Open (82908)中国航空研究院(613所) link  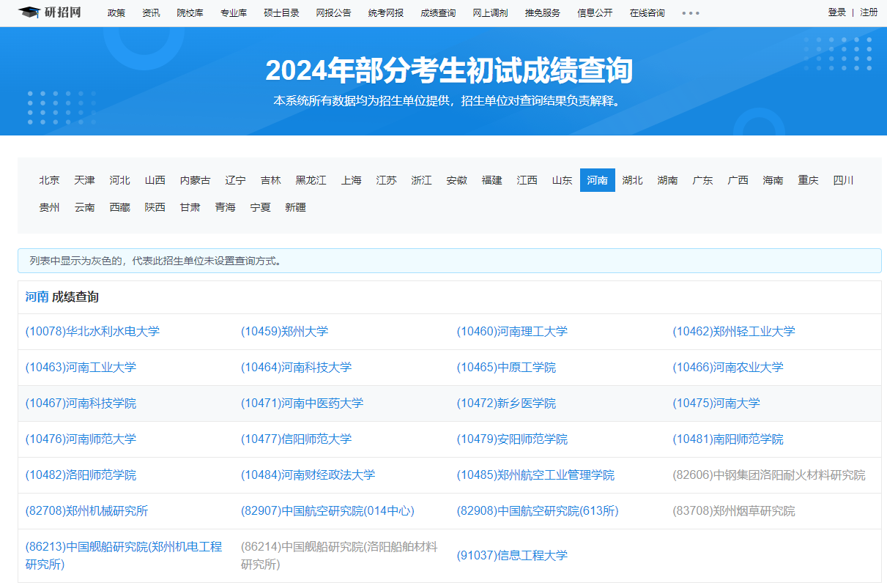pyautogui.click(x=538, y=510)
